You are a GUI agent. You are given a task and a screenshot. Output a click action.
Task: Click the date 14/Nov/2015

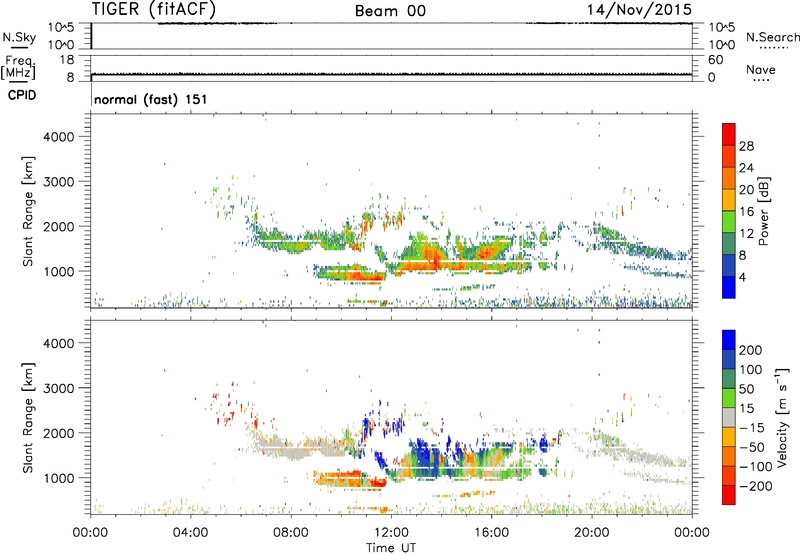click(639, 10)
